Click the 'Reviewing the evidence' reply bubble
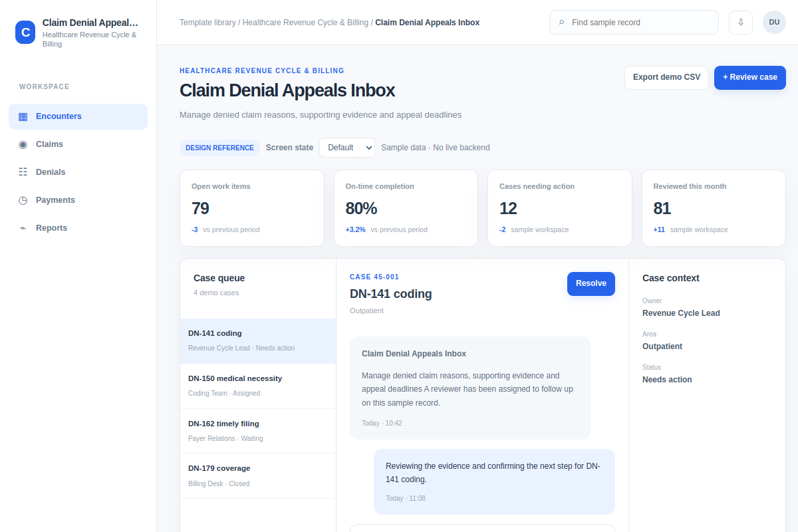 [x=494, y=481]
